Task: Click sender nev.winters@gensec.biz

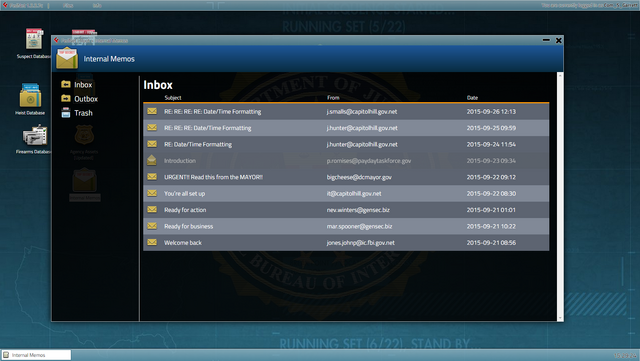Action: pyautogui.click(x=358, y=209)
